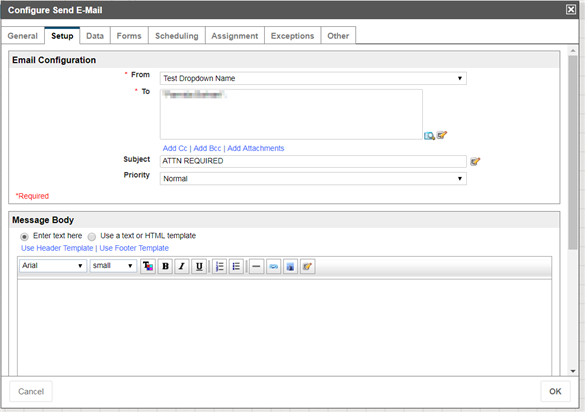Open the Priority dropdown set to Normal
The width and height of the screenshot is (585, 412).
pyautogui.click(x=313, y=179)
